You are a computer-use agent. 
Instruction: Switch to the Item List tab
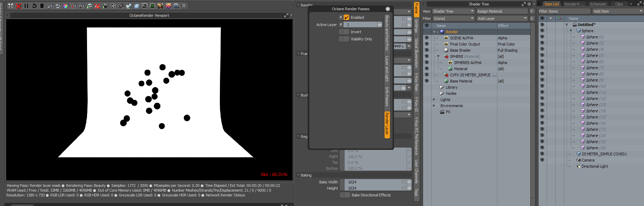[x=552, y=4]
